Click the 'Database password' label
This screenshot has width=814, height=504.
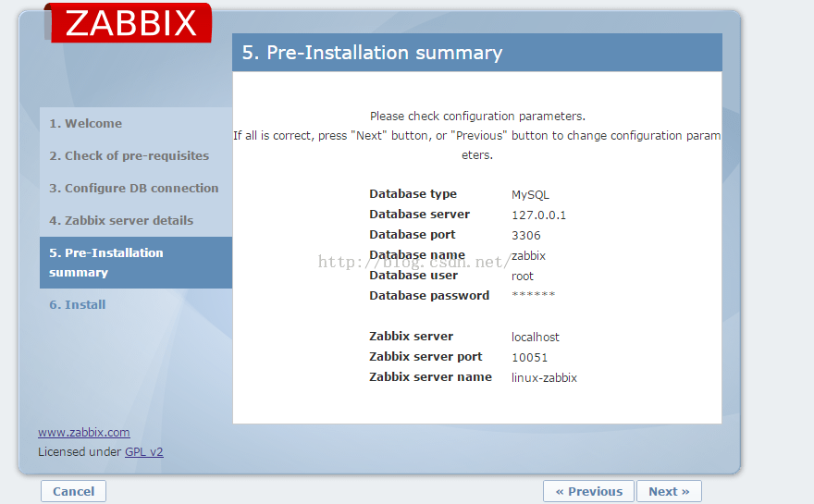tap(429, 295)
